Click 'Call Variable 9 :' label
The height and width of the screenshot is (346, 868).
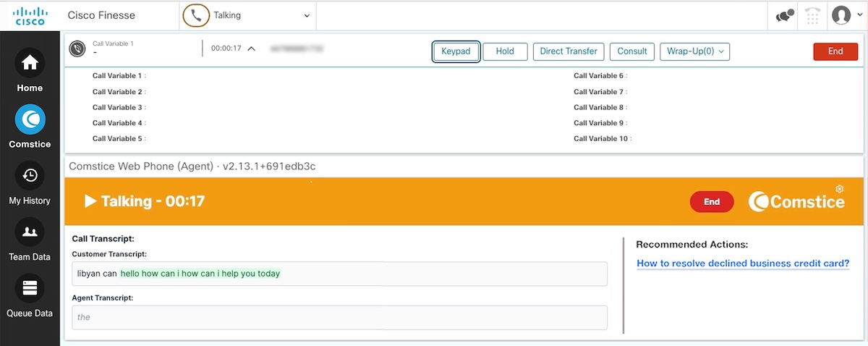(x=600, y=123)
